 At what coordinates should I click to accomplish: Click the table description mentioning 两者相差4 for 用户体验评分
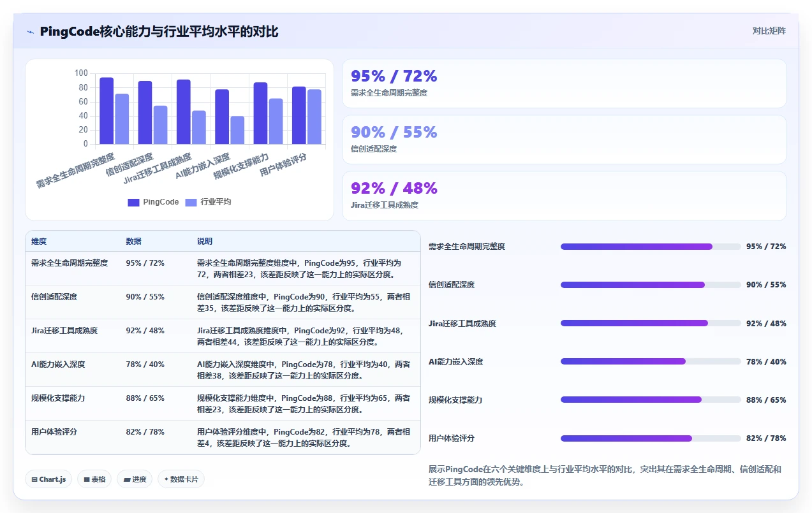tap(304, 438)
